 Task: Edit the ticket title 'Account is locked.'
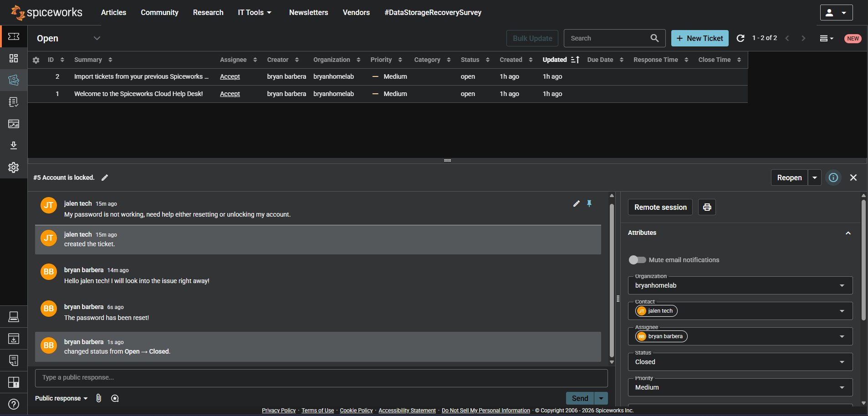coord(105,178)
